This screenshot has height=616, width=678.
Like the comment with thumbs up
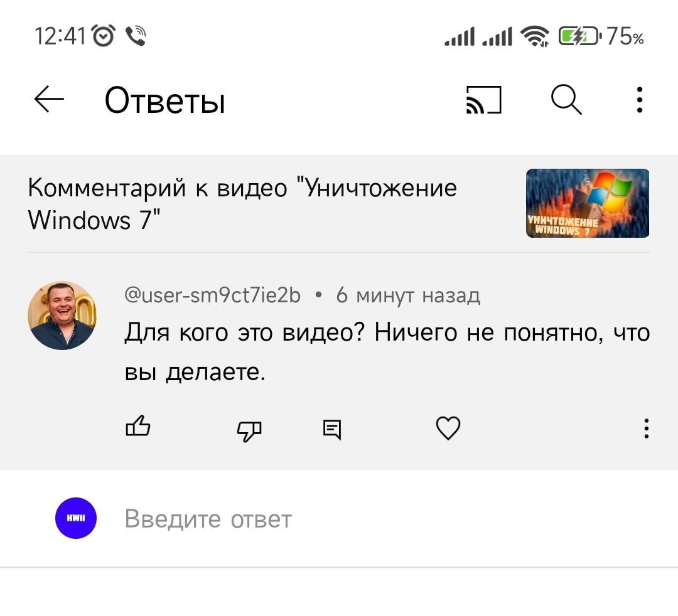pos(138,428)
